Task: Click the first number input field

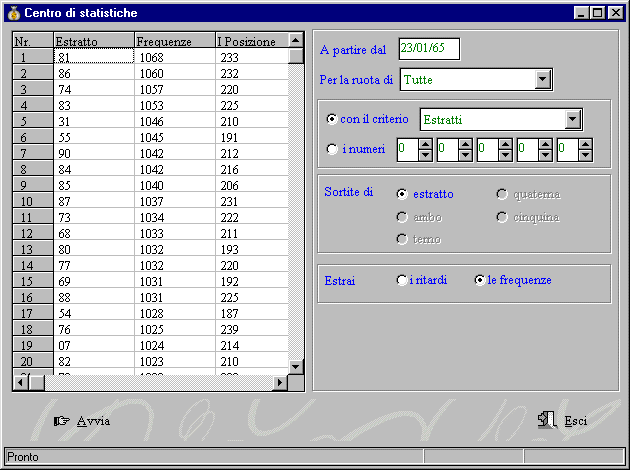Action: 408,150
